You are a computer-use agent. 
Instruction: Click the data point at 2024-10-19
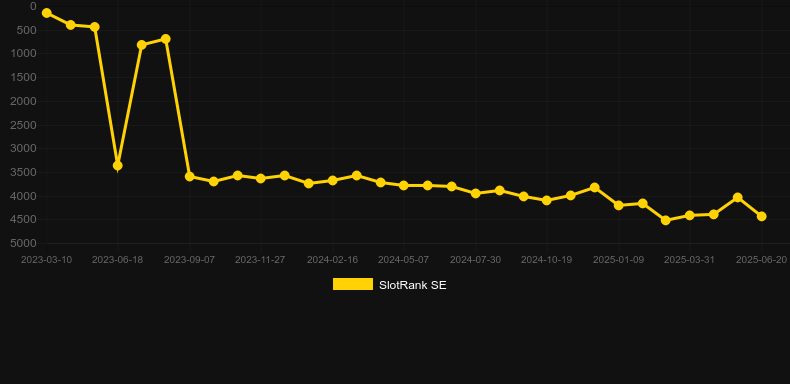pos(547,200)
